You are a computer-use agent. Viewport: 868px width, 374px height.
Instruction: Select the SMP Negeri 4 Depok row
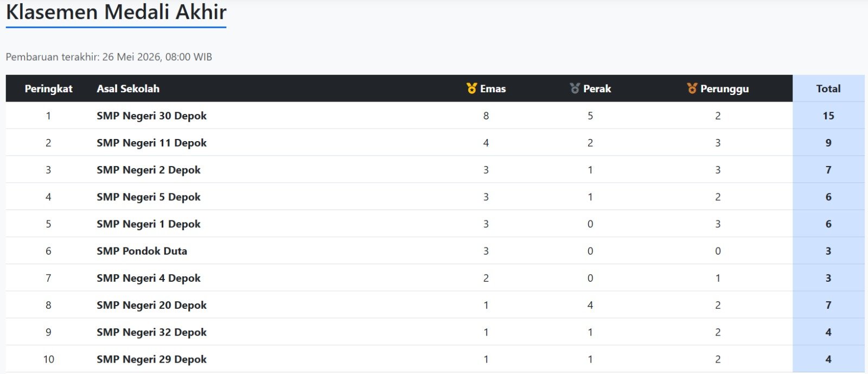tap(435, 278)
